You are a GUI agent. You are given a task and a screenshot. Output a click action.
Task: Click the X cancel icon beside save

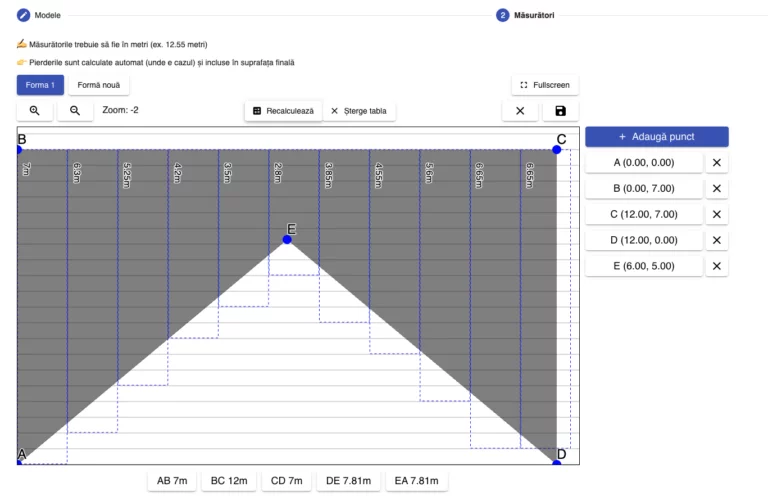(520, 111)
